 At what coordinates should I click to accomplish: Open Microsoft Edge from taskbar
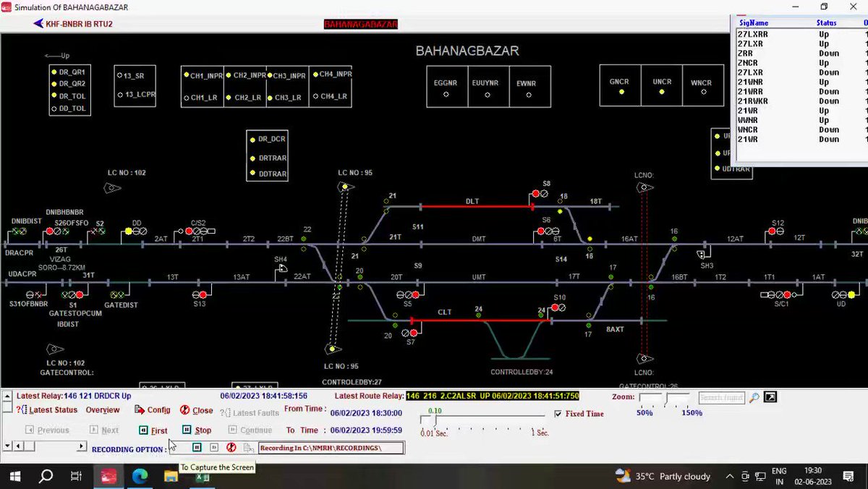(x=140, y=476)
